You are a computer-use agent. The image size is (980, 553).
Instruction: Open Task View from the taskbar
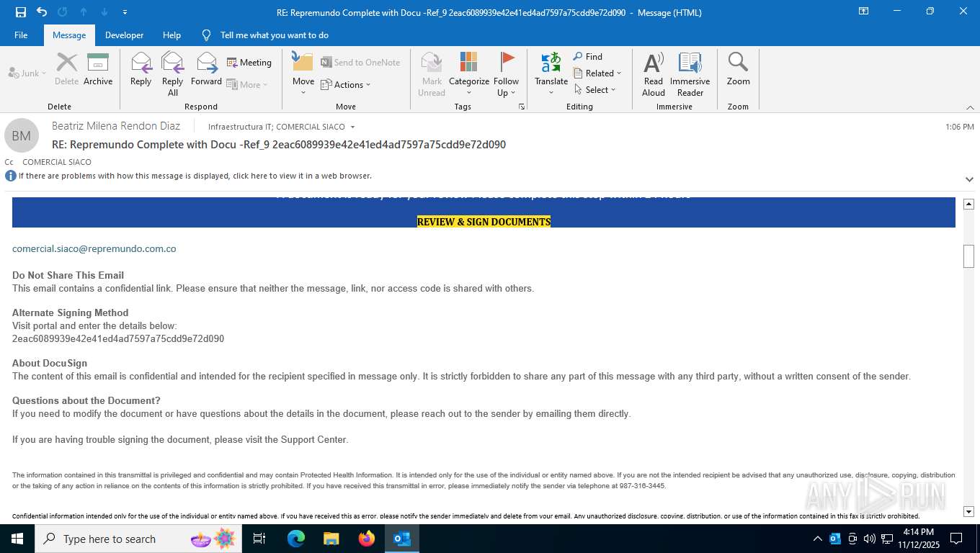click(259, 539)
